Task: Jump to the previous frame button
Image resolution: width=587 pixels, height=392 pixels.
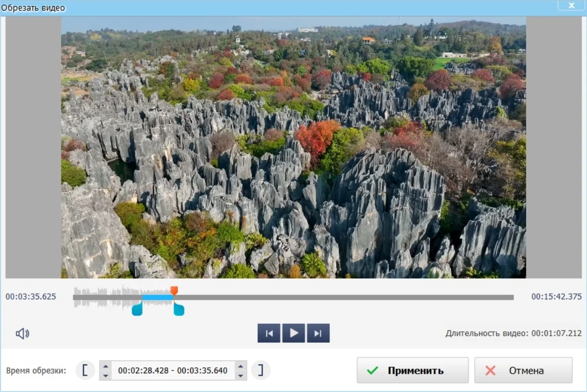Action: click(269, 333)
